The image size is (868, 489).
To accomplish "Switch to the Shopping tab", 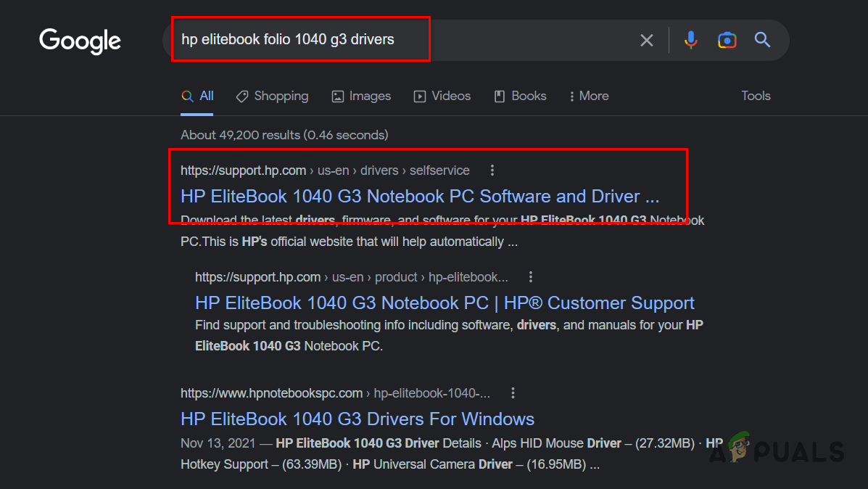I will tap(272, 96).
